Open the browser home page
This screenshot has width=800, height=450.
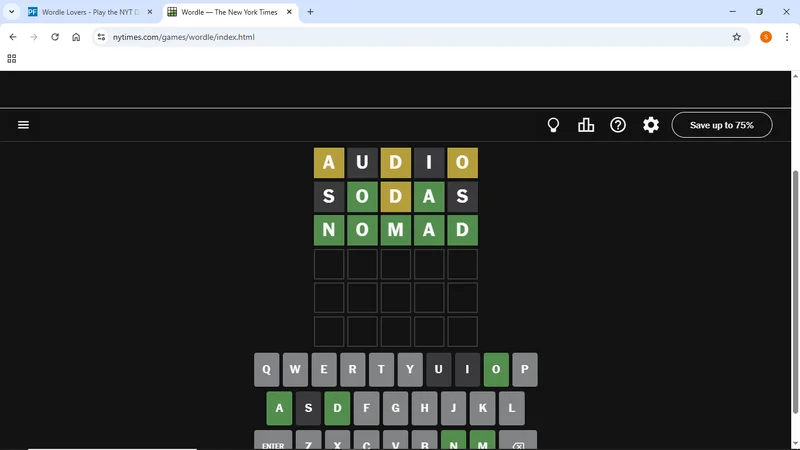point(76,37)
